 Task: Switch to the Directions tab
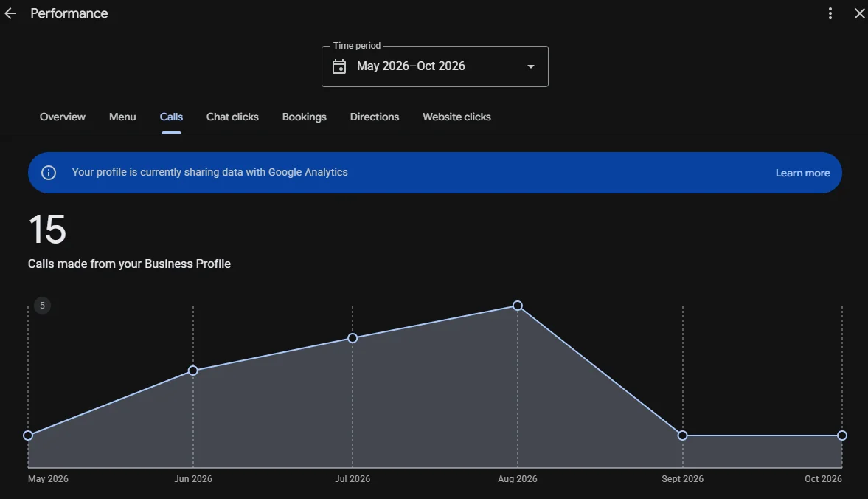tap(374, 117)
